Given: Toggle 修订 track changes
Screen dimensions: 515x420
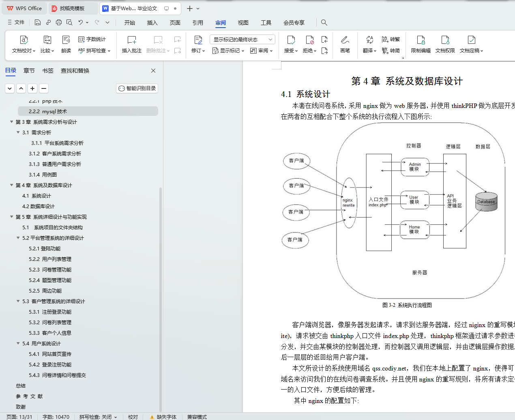Looking at the screenshot, I should [x=198, y=40].
